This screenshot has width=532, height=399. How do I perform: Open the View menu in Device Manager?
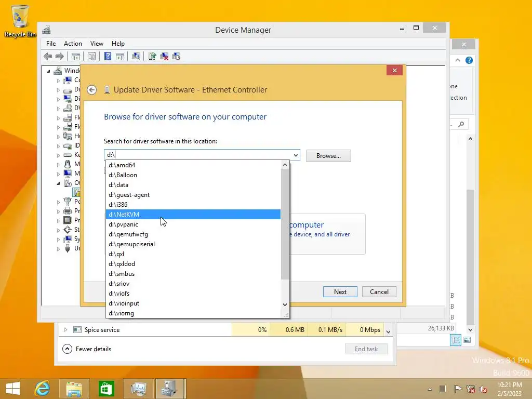(x=97, y=44)
